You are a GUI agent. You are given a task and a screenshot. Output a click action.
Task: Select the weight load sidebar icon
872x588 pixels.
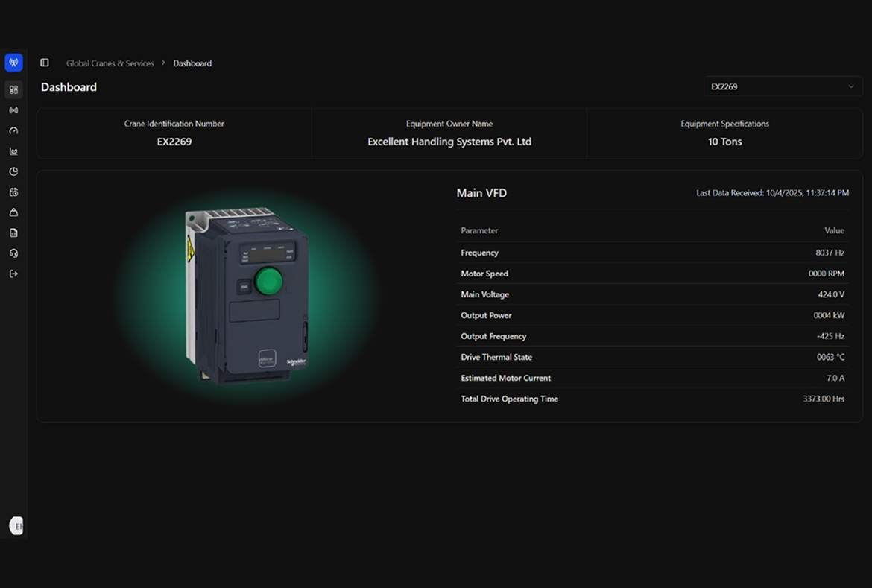pyautogui.click(x=13, y=212)
